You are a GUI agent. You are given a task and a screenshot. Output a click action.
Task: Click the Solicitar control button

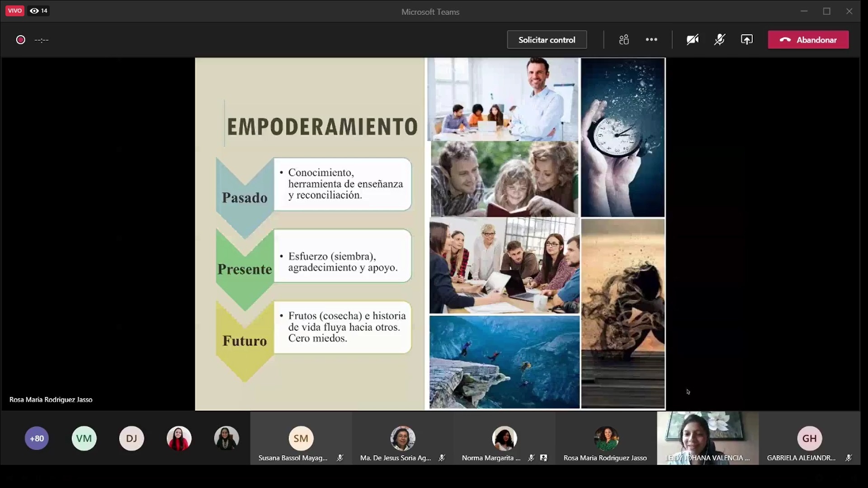click(x=547, y=40)
